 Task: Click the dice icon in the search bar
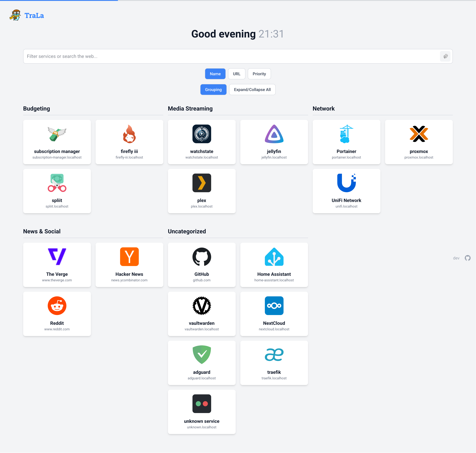click(445, 56)
